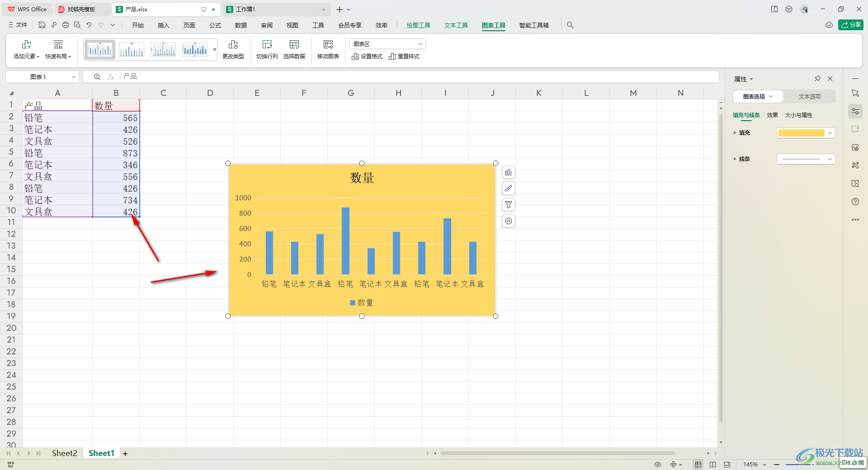Open File (文件) menu
This screenshot has height=470, width=868.
(x=18, y=25)
